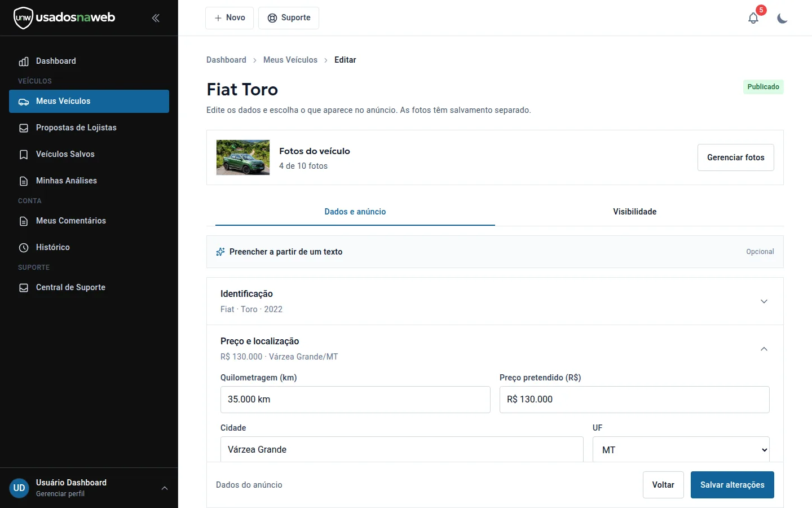
Task: Go to Meus Veículos via breadcrumb
Action: (290, 60)
